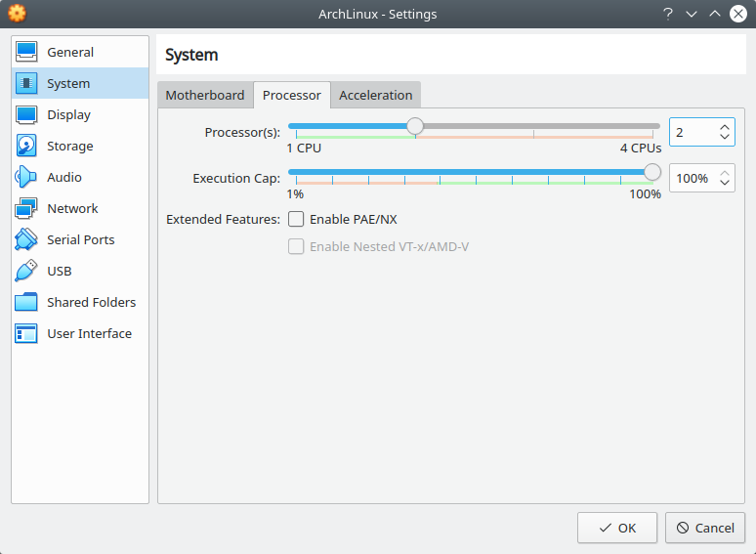Click the Audio category label
This screenshot has height=554, width=756.
(x=64, y=177)
